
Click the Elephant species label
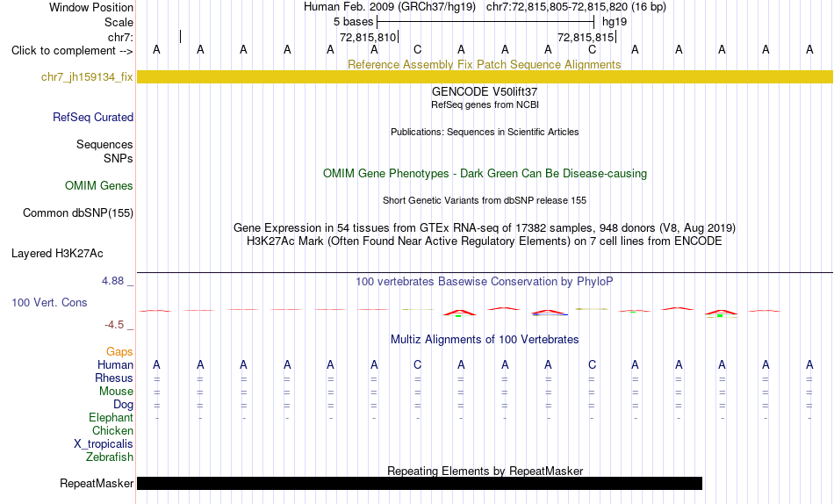111,417
